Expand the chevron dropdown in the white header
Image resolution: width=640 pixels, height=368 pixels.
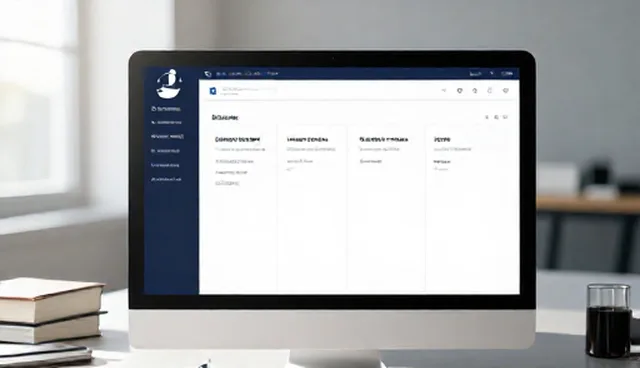444,91
